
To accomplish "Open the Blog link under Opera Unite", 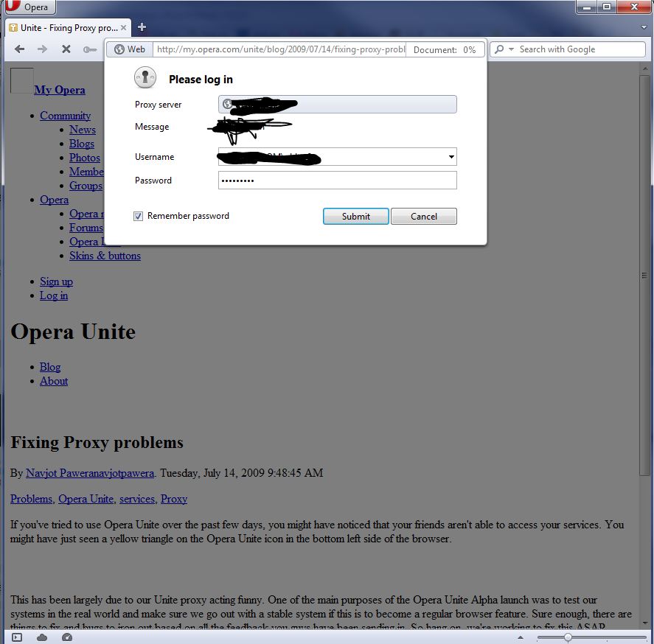I will (50, 367).
